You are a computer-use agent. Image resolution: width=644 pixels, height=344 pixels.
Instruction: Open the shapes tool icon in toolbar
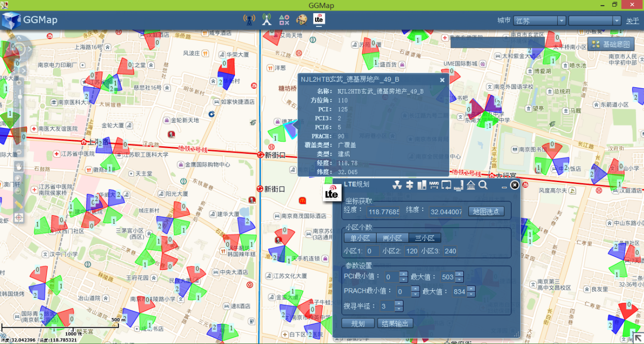pyautogui.click(x=284, y=20)
